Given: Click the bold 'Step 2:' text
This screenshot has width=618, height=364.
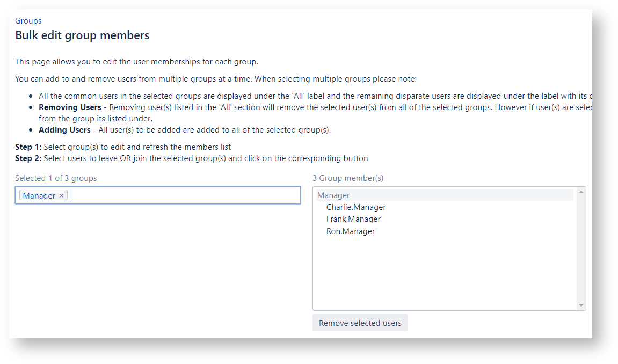Looking at the screenshot, I should [28, 158].
